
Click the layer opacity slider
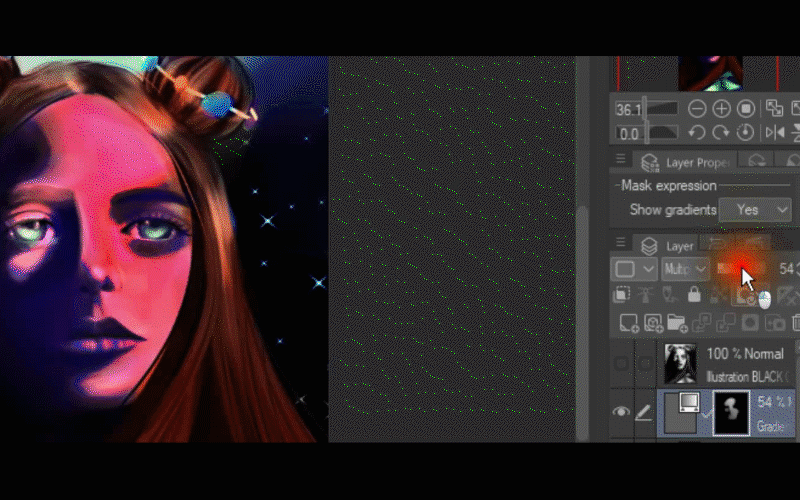741,269
